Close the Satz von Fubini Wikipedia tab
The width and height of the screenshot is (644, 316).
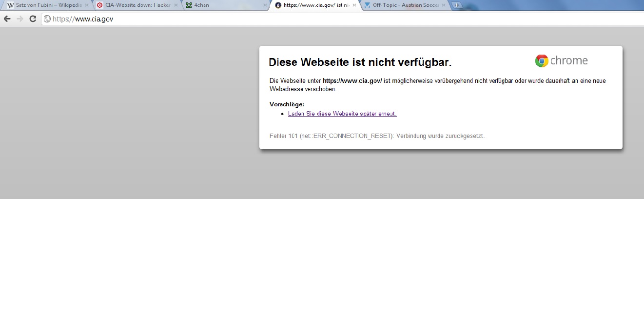pyautogui.click(x=86, y=5)
